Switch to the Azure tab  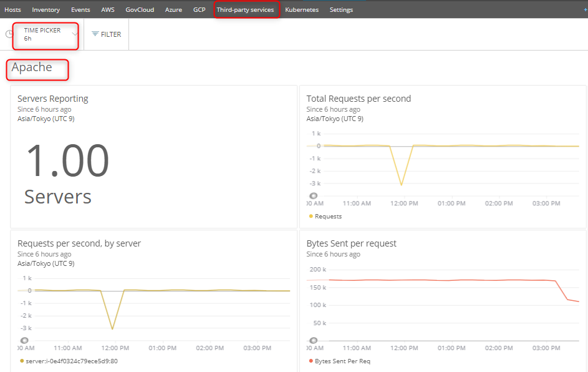(173, 10)
